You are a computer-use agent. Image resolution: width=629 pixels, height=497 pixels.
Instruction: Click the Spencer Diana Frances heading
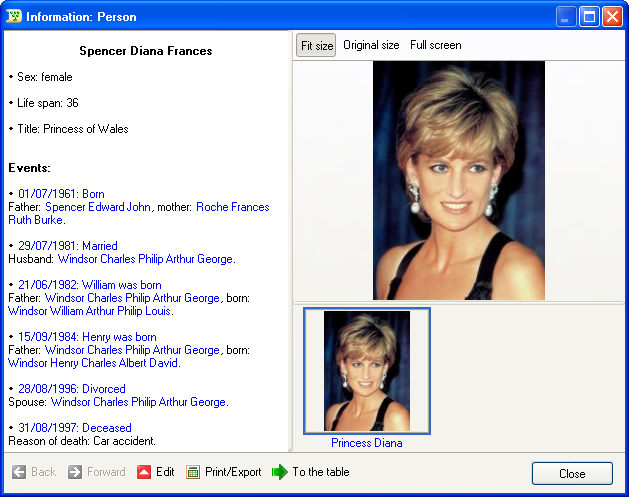[x=146, y=51]
